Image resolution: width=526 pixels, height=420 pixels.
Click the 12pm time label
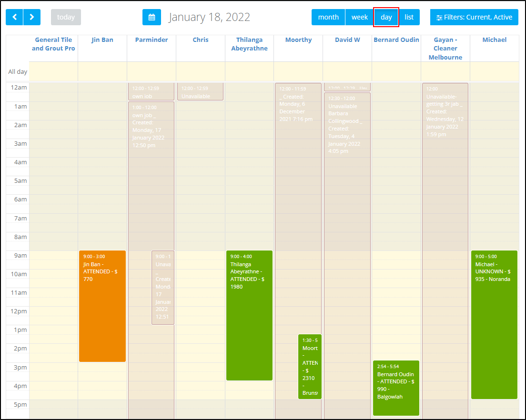(19, 311)
